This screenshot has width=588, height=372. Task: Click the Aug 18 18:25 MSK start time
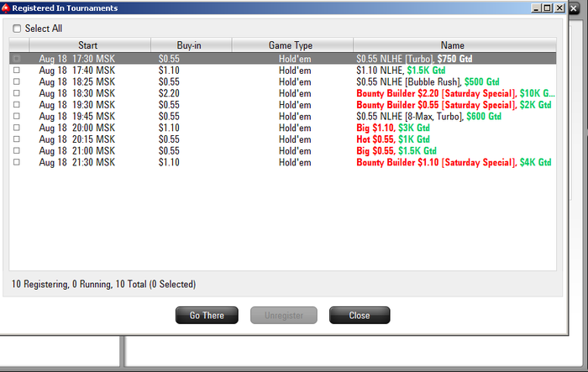click(77, 81)
